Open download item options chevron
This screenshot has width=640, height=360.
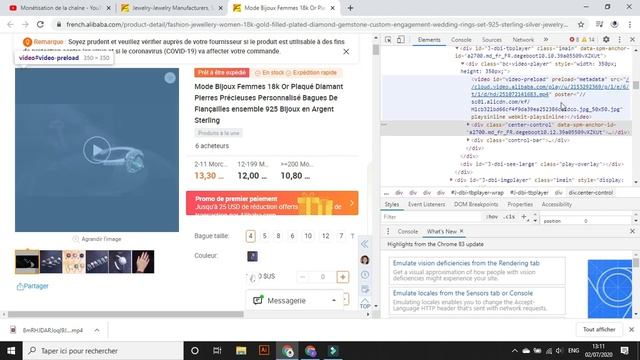[x=97, y=330]
